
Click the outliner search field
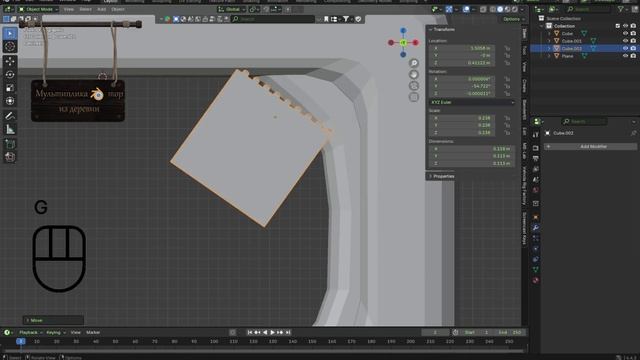tap(589, 9)
